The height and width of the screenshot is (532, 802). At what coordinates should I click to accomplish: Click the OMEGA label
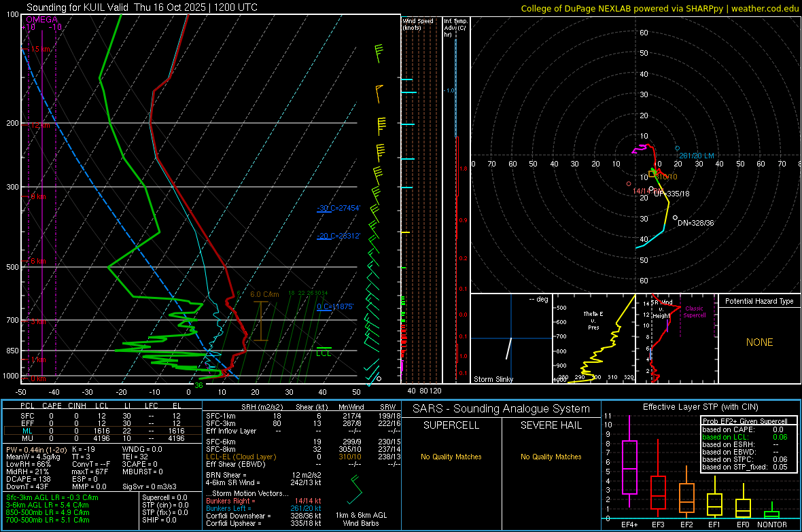(42, 20)
